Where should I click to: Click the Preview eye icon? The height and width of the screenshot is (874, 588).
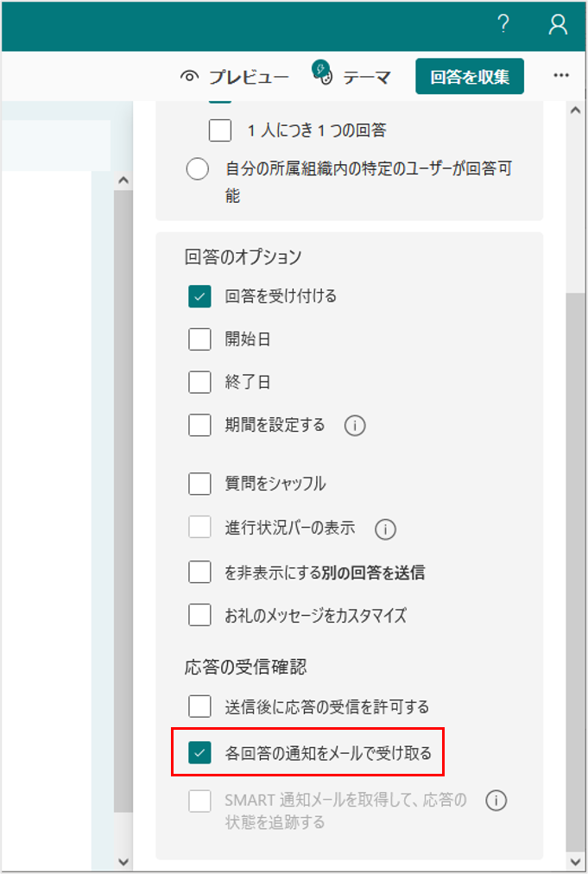point(190,77)
